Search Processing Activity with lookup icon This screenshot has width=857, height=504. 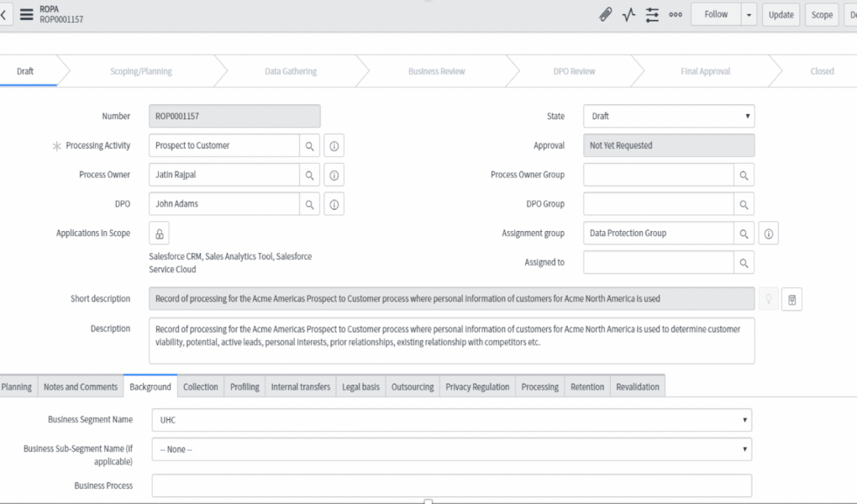[309, 146]
